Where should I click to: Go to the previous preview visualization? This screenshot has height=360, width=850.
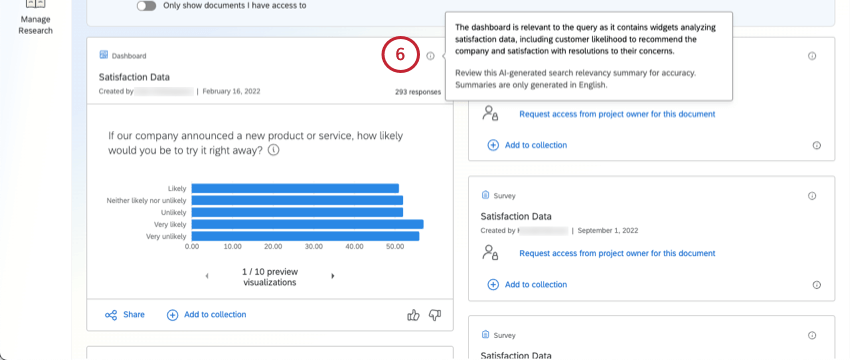tap(207, 276)
